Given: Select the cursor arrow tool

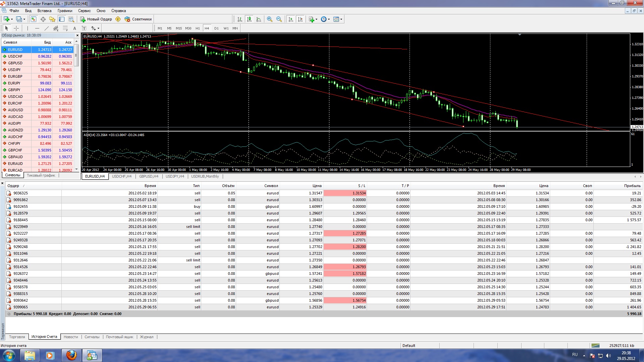Looking at the screenshot, I should pyautogui.click(x=6, y=28).
